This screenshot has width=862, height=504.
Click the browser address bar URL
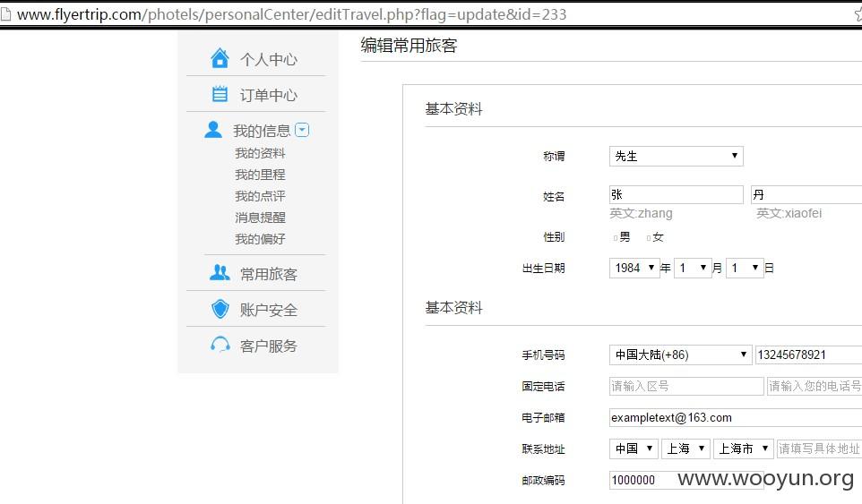(291, 14)
